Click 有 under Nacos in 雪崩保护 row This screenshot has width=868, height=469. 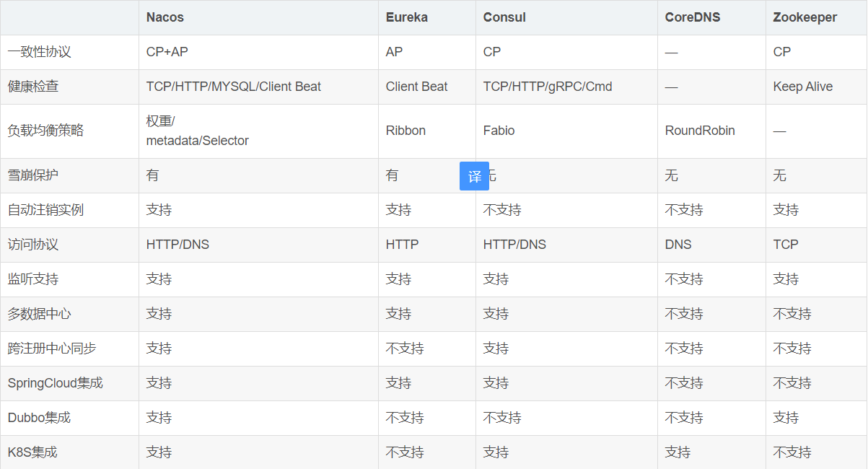tap(153, 175)
